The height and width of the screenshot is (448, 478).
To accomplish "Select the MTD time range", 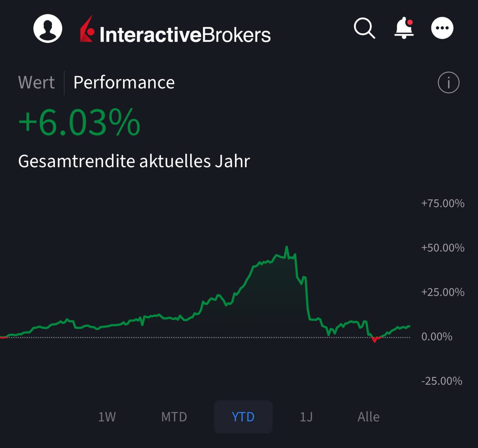I will click(x=174, y=417).
